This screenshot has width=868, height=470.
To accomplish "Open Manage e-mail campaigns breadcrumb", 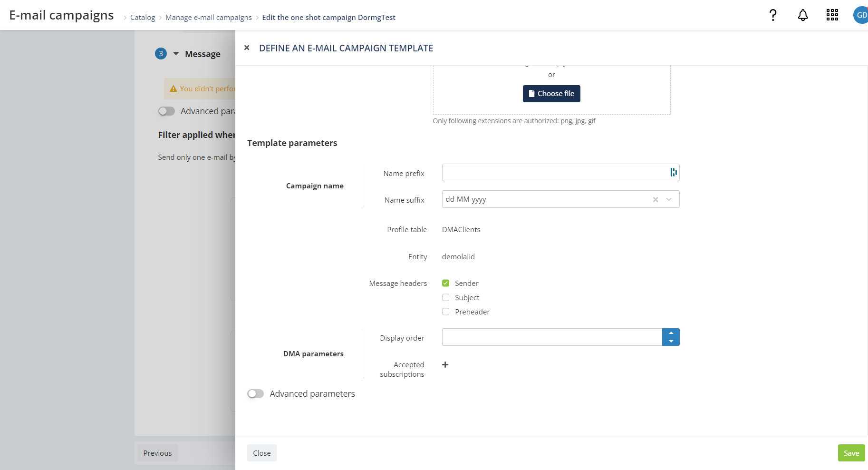I will coord(209,18).
